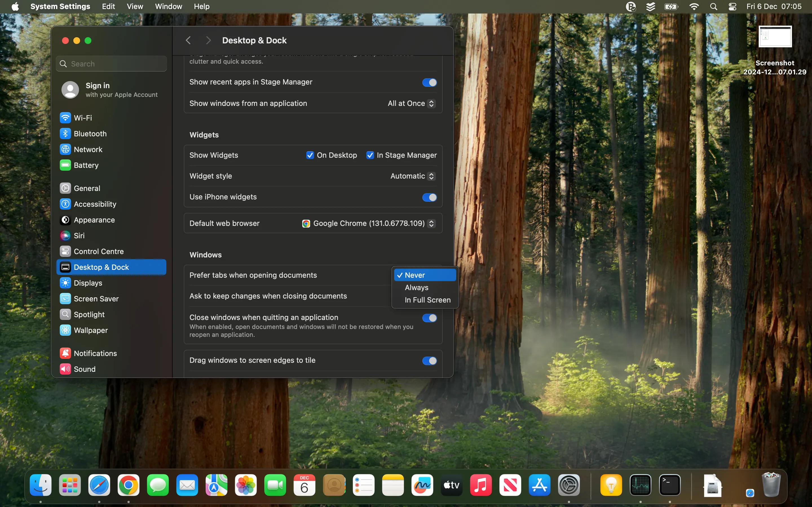Launch FaceTime from the Dock
The height and width of the screenshot is (507, 812).
[x=275, y=485]
